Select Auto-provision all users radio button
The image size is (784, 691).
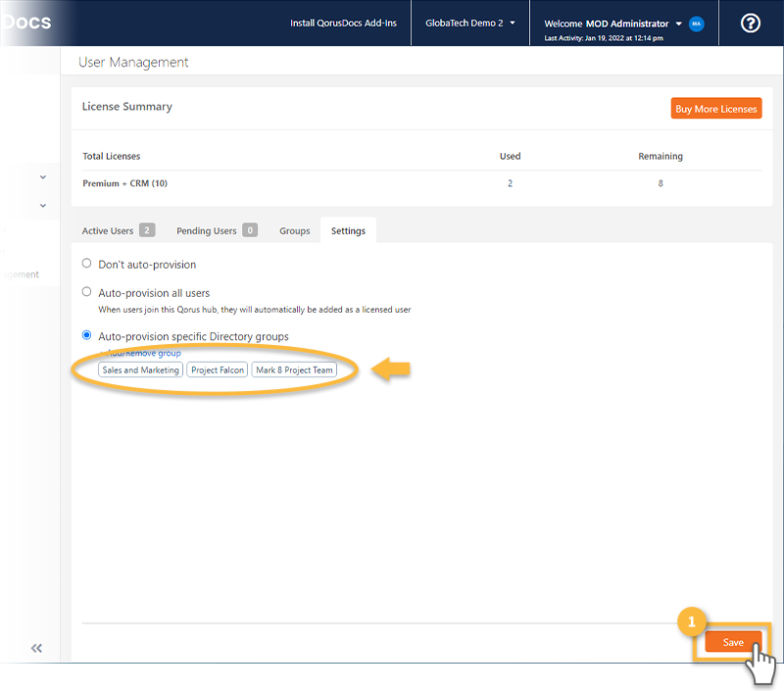(x=87, y=292)
